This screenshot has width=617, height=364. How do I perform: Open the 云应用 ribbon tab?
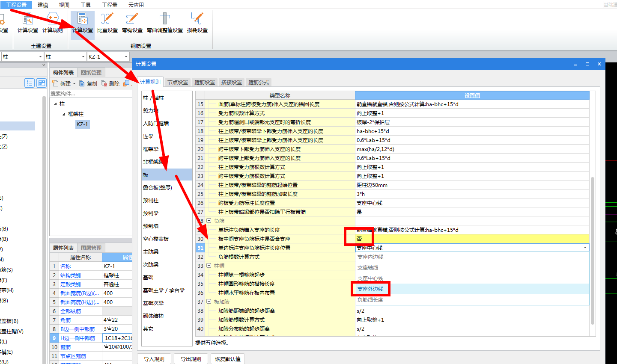click(x=136, y=5)
